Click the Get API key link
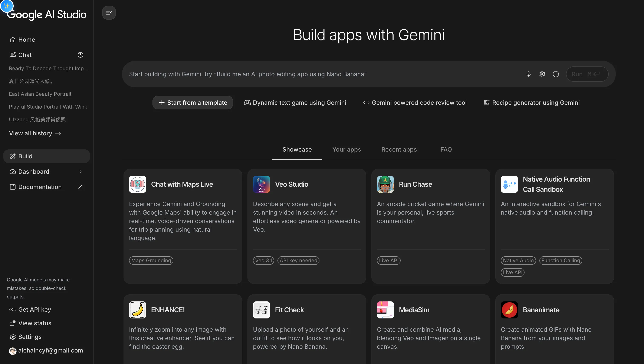The height and width of the screenshot is (364, 644). tap(34, 310)
